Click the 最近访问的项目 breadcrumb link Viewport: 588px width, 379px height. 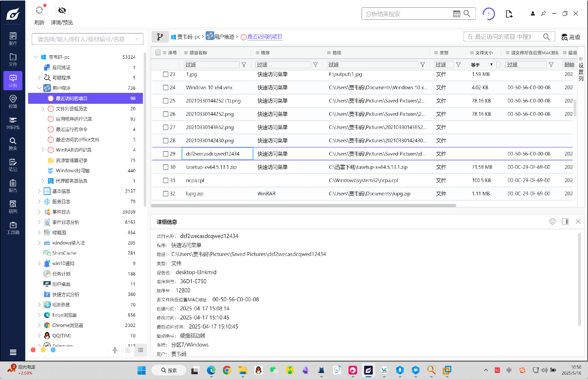click(x=264, y=37)
